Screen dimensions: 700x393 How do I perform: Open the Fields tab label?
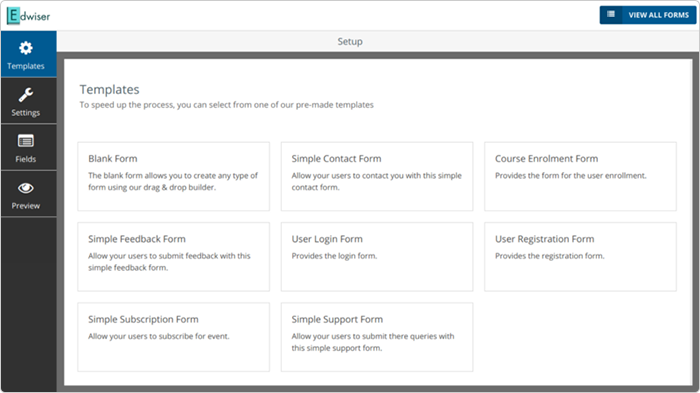[26, 159]
